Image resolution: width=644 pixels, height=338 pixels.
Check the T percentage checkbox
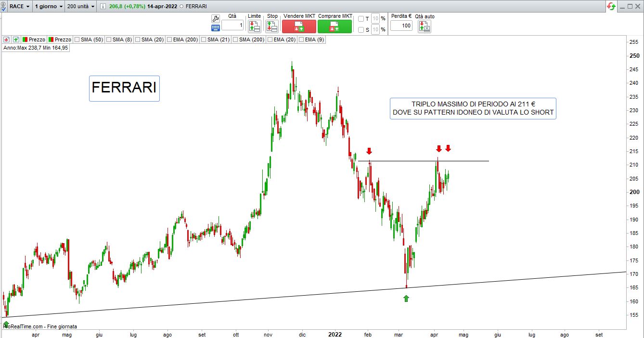(361, 19)
